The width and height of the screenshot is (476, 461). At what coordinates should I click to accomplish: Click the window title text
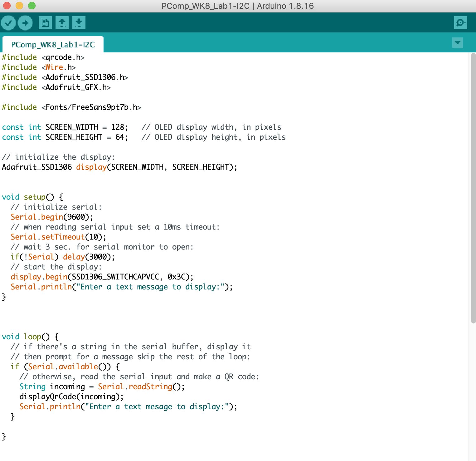pyautogui.click(x=237, y=6)
